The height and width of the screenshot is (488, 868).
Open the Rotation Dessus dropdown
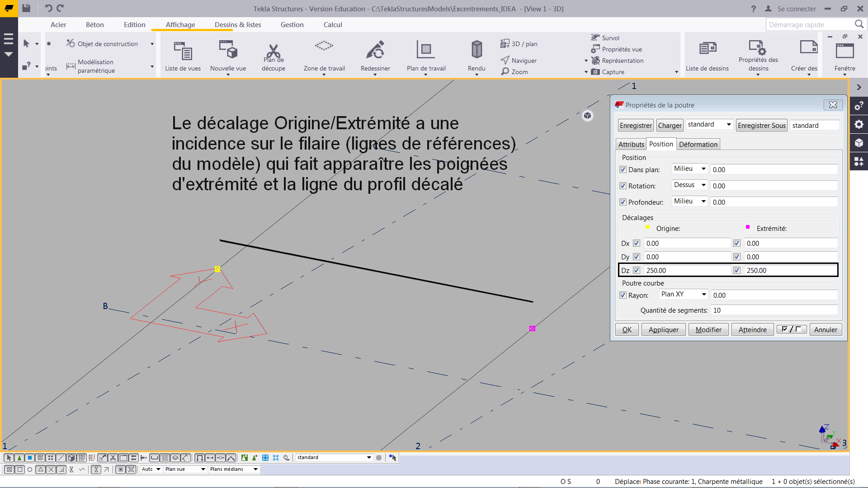689,185
